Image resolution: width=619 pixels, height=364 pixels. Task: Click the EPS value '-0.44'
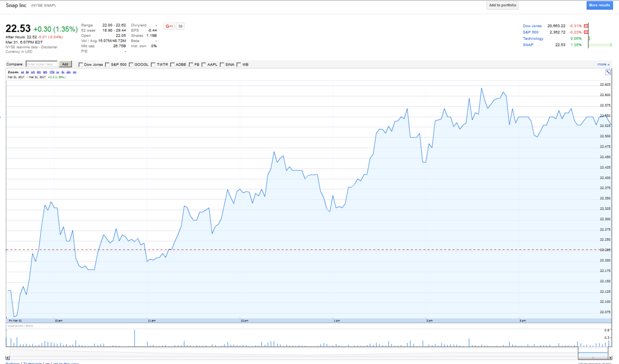(153, 30)
